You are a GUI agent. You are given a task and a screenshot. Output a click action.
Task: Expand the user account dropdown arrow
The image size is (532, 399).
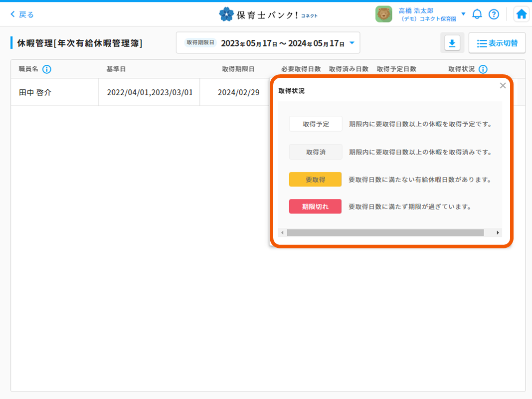463,14
